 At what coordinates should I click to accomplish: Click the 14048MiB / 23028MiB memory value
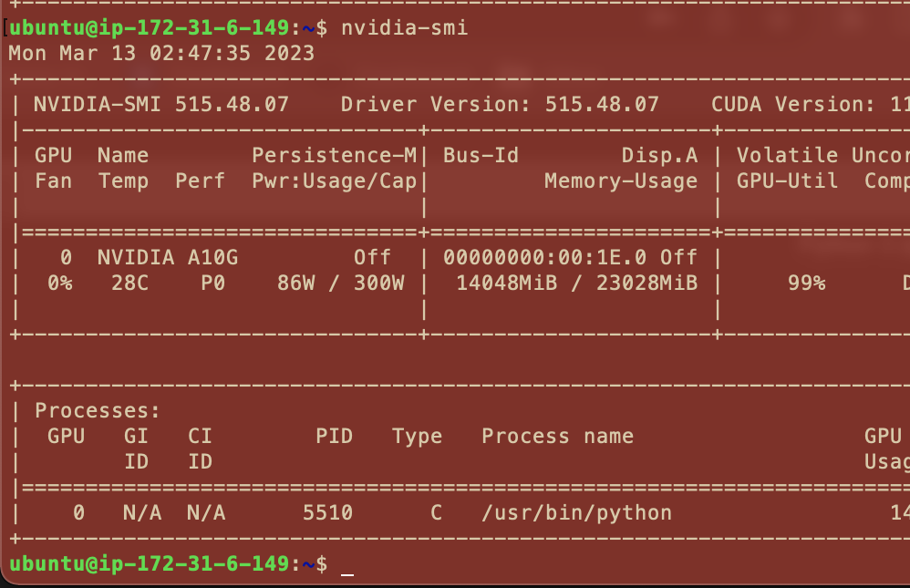pos(576,284)
